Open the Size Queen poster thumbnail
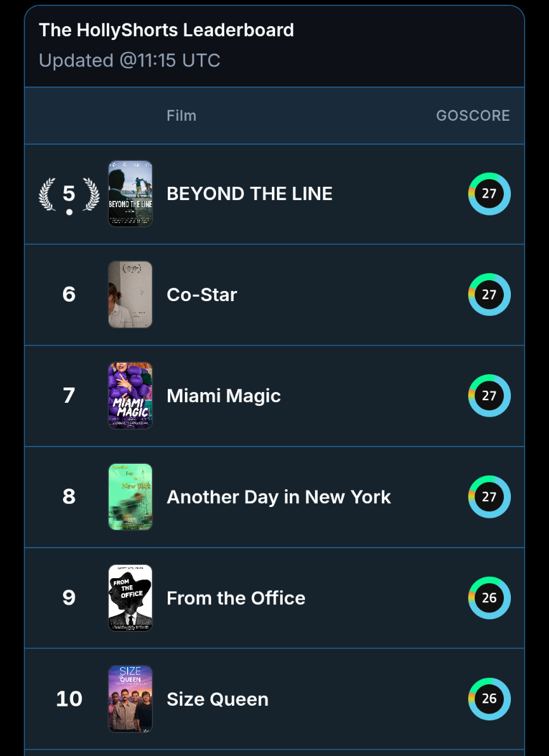Image resolution: width=549 pixels, height=756 pixels. 130,699
